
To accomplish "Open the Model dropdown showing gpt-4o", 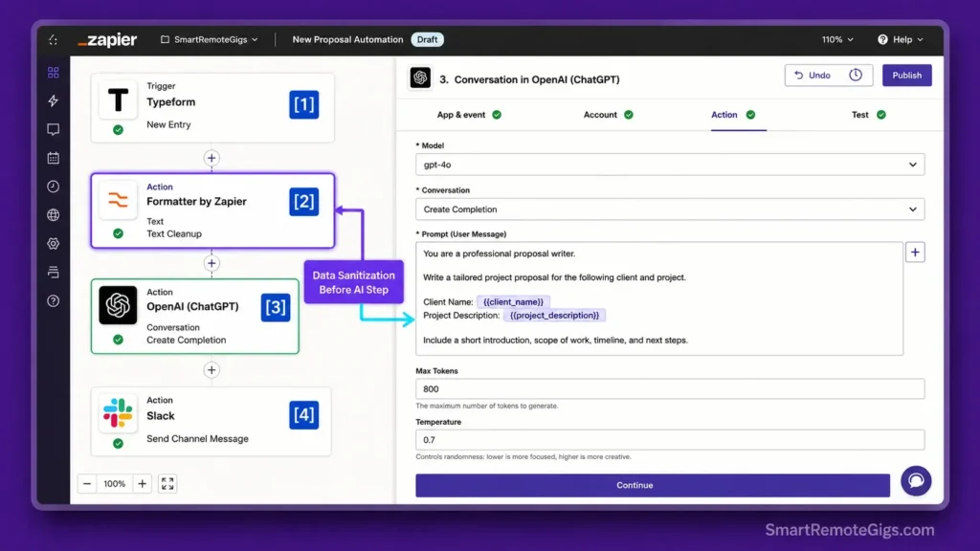I will coord(670,165).
